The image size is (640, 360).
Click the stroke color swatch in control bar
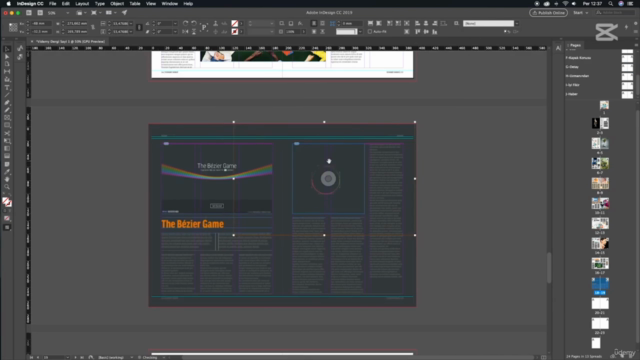pos(235,31)
